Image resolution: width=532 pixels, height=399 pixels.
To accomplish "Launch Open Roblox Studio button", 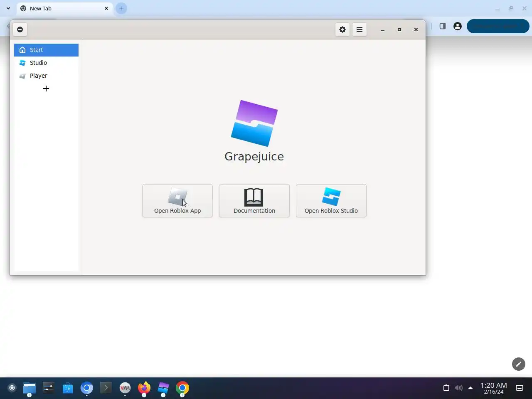I will click(331, 201).
